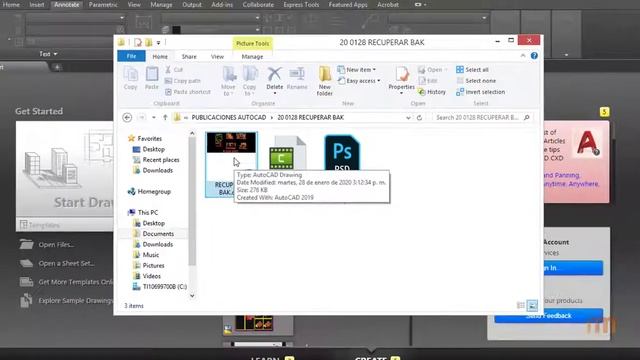Collapse the Explorer ribbon
Screen dimensions: 640x360
point(523,56)
